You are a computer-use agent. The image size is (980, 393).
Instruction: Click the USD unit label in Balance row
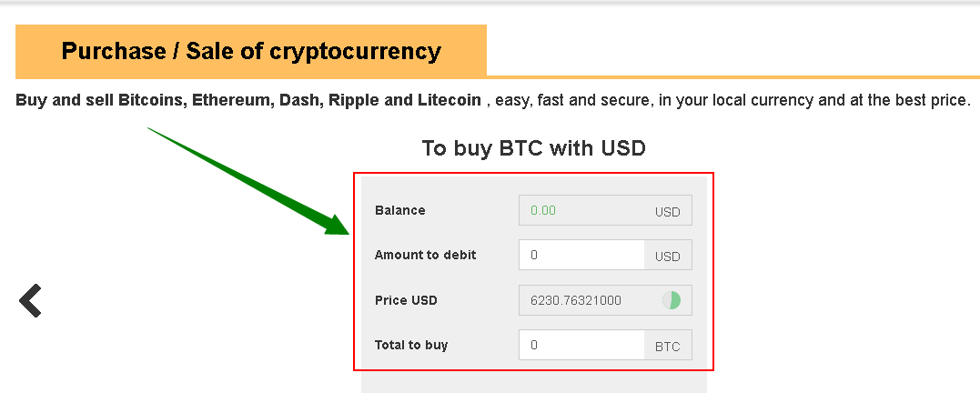[x=667, y=212]
